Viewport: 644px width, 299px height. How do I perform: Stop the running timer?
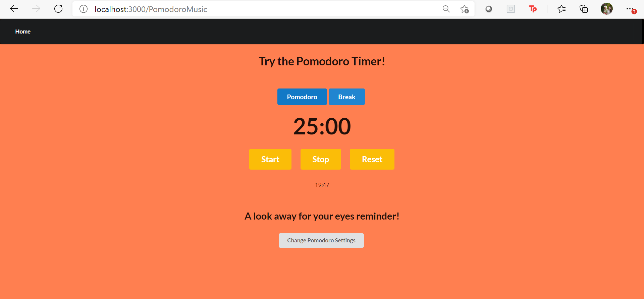321,159
